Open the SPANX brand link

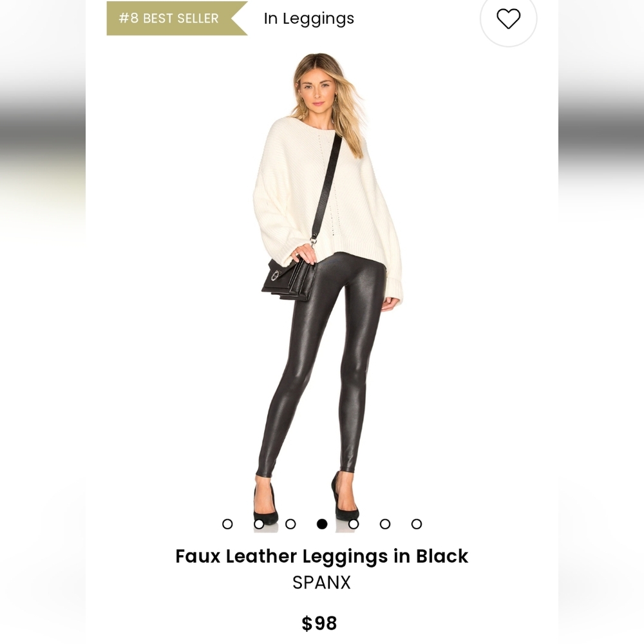321,582
